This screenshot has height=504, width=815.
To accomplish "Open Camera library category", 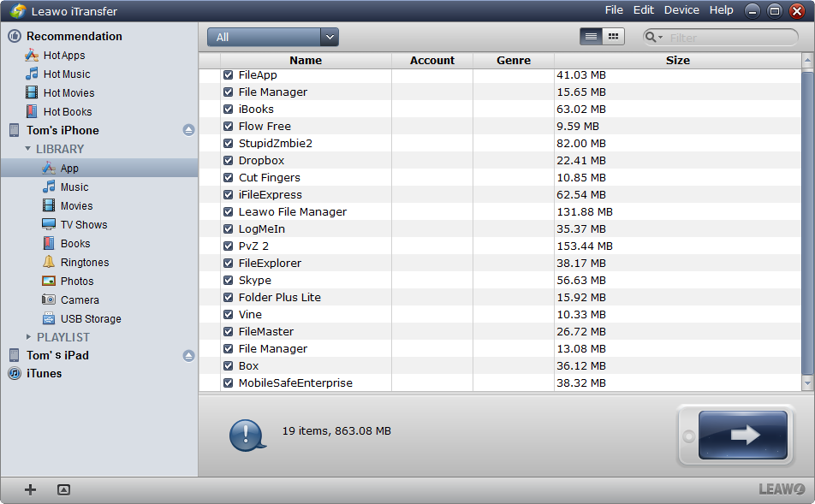I will [x=70, y=299].
